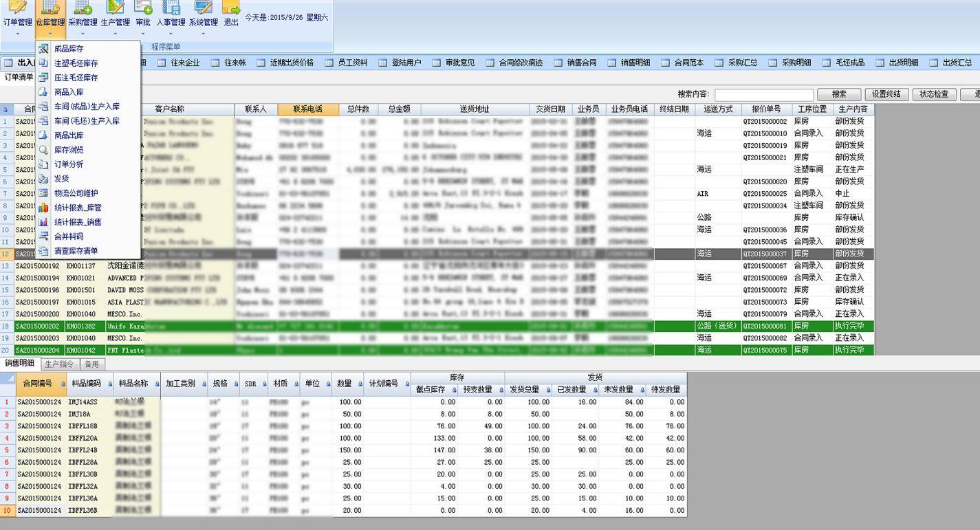The height and width of the screenshot is (530, 980).
Task: Click inside the 搜索内容 input box
Action: 765,94
